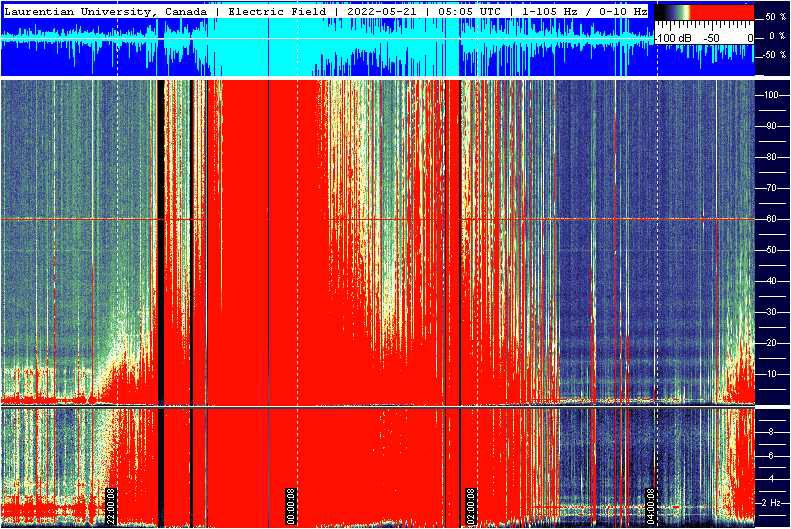Click the dB color scale bar

pyautogui.click(x=704, y=13)
